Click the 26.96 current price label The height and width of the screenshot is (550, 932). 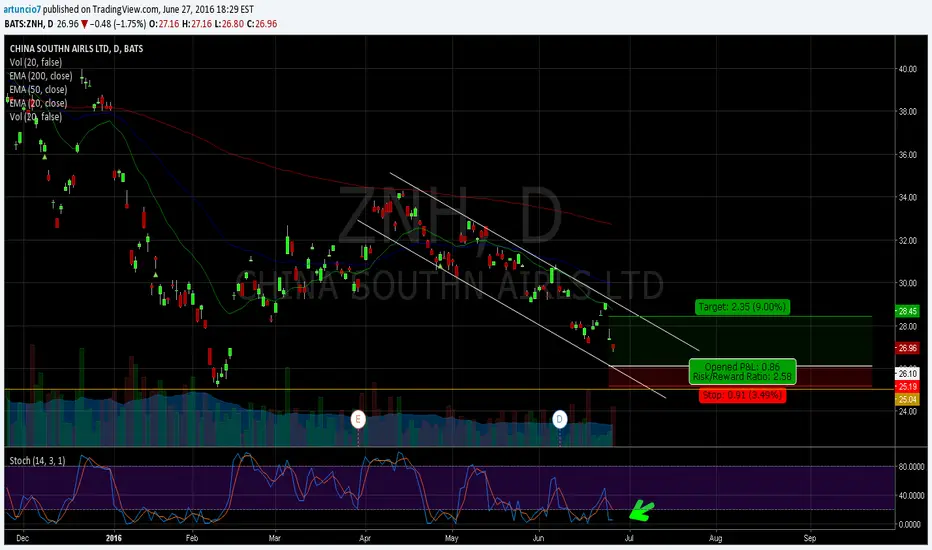907,348
